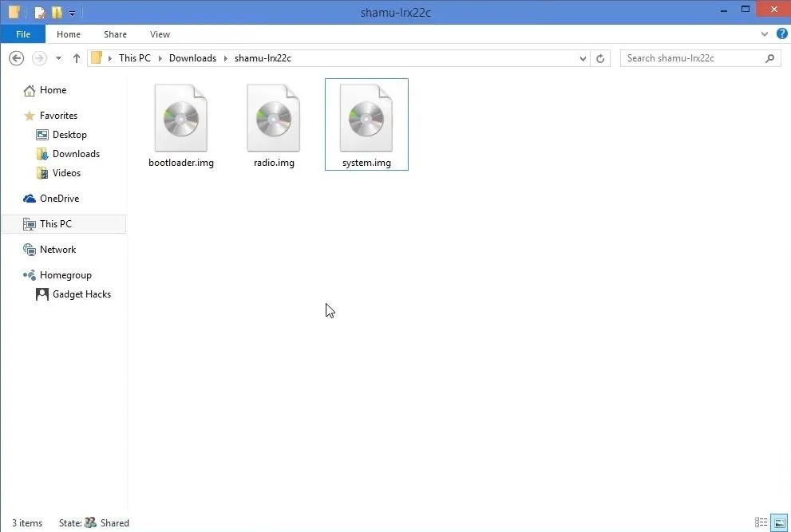Expand the chevron before This PC in path

tap(110, 58)
